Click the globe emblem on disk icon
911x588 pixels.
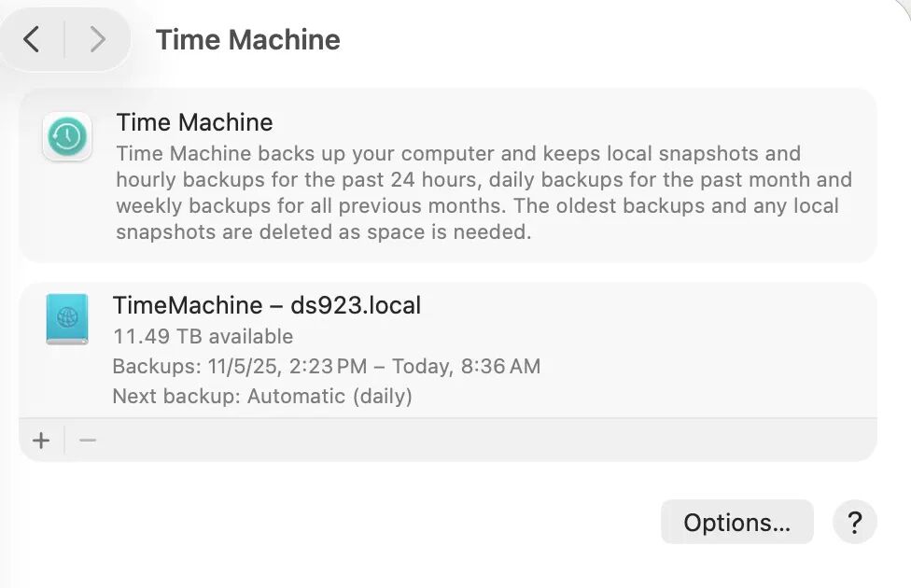coord(67,317)
